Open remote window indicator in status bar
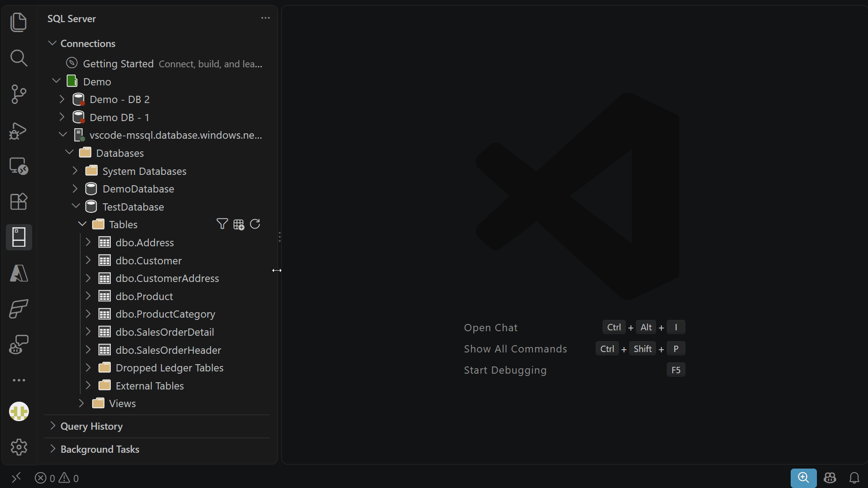Screen dimensions: 868x488 click(x=16, y=478)
